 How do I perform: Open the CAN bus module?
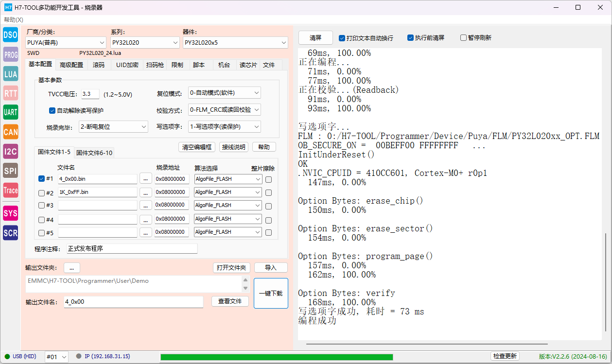point(11,132)
